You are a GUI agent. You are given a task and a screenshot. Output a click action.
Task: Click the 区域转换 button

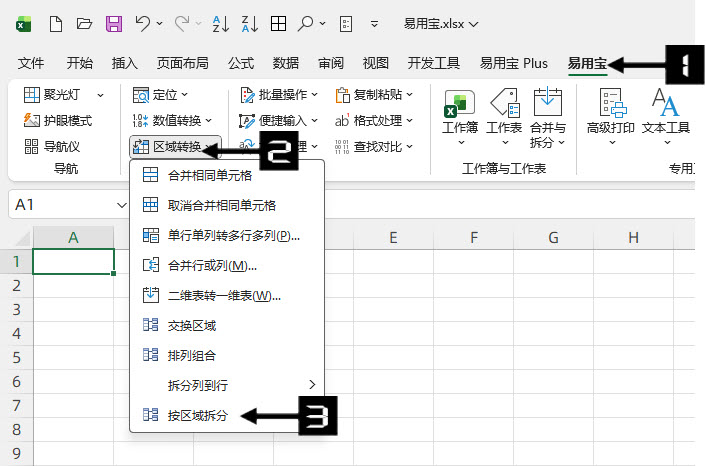pyautogui.click(x=173, y=147)
